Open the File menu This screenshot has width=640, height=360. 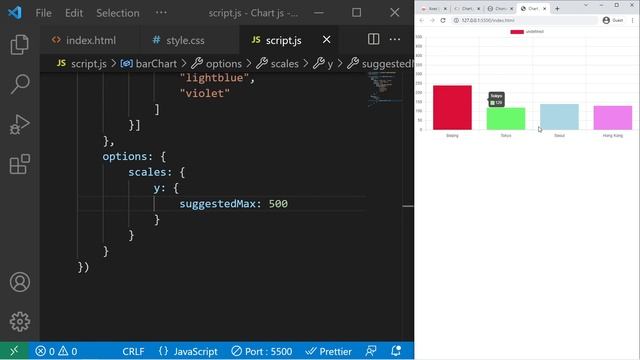pos(43,13)
